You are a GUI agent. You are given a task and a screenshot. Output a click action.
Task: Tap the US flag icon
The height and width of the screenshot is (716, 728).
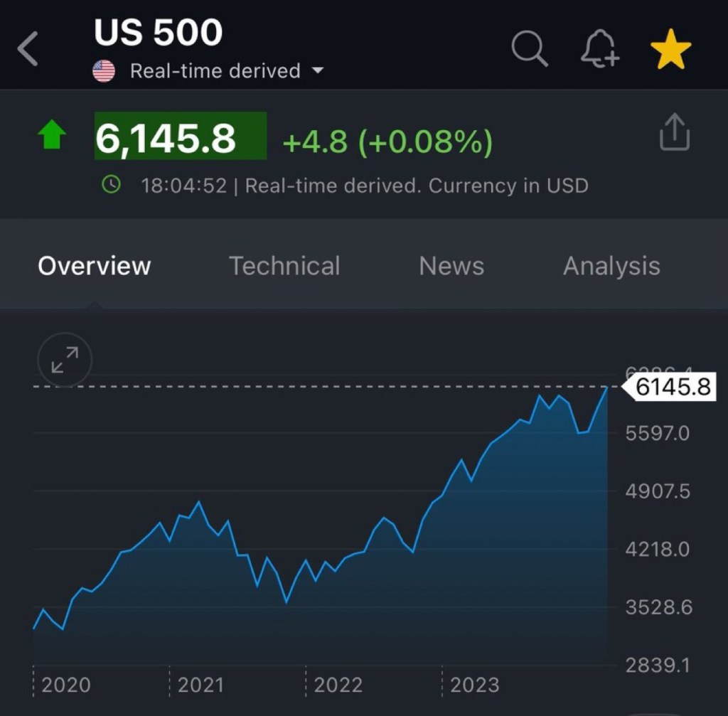click(104, 71)
